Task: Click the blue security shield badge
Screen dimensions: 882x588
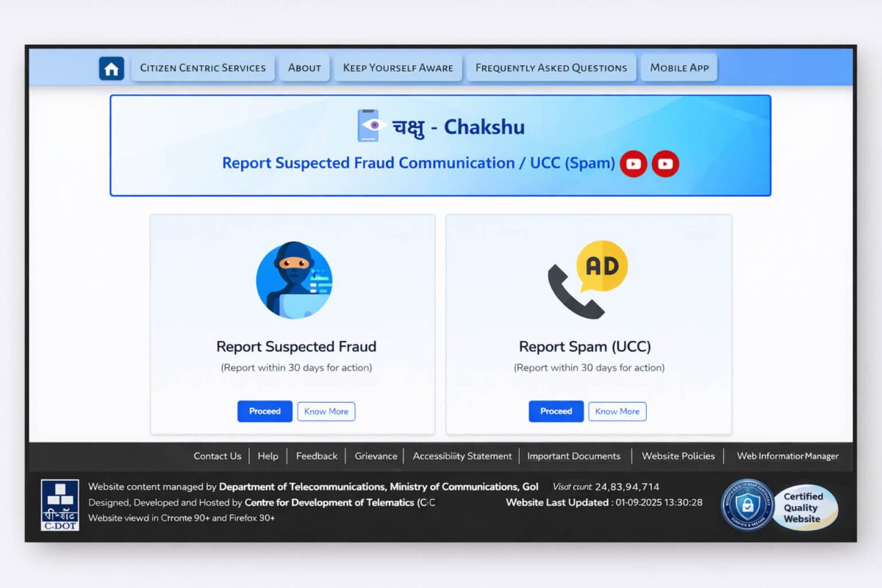Action: 747,505
